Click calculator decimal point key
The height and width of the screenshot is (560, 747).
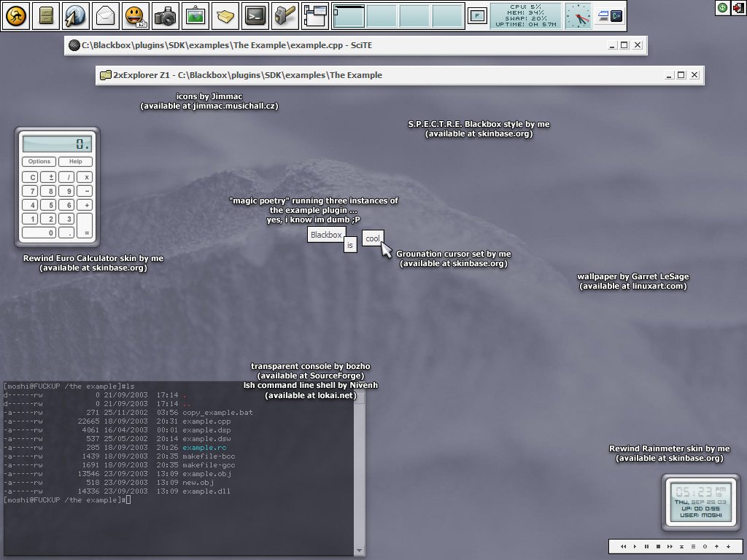(68, 233)
